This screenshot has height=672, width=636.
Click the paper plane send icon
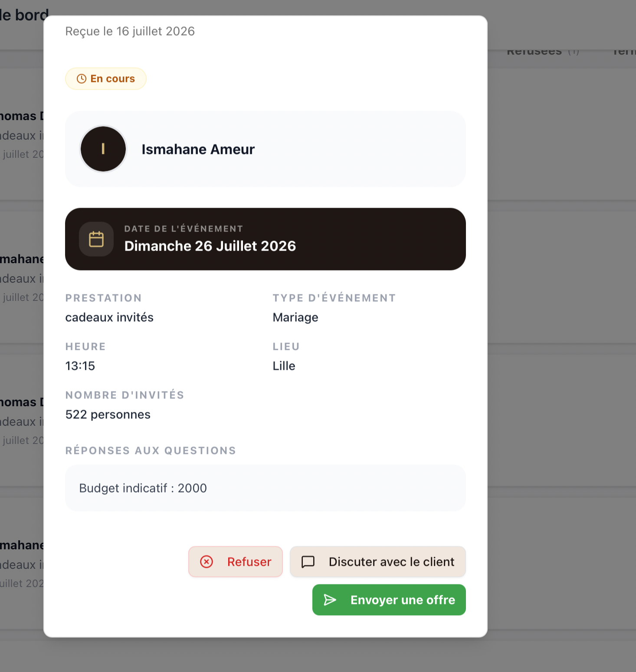point(330,600)
